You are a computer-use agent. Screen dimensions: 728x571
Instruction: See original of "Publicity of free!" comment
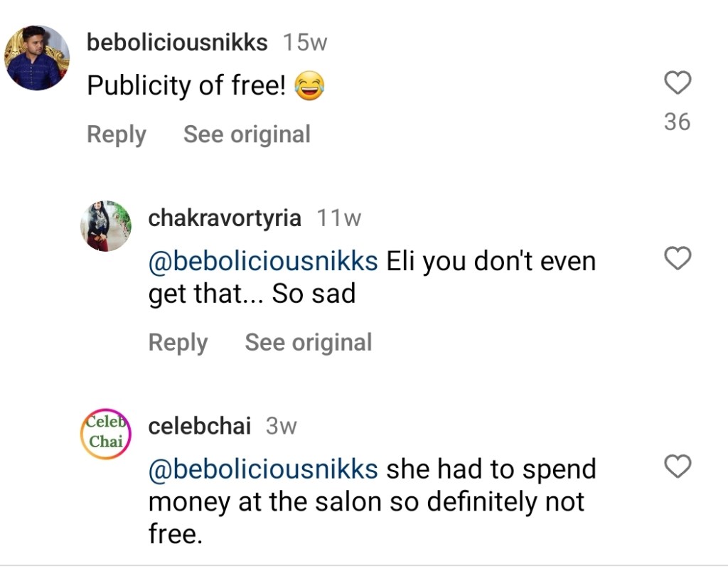point(247,134)
